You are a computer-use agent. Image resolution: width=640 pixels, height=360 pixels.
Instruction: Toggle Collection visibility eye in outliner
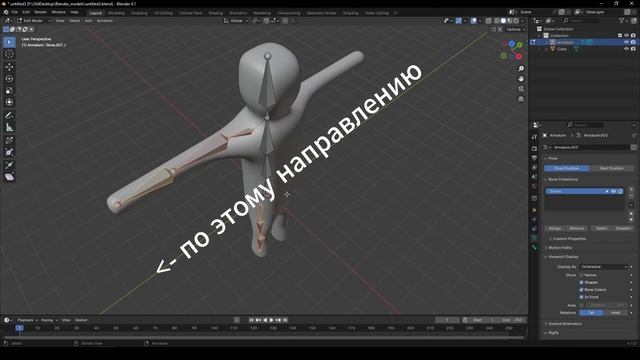(627, 36)
